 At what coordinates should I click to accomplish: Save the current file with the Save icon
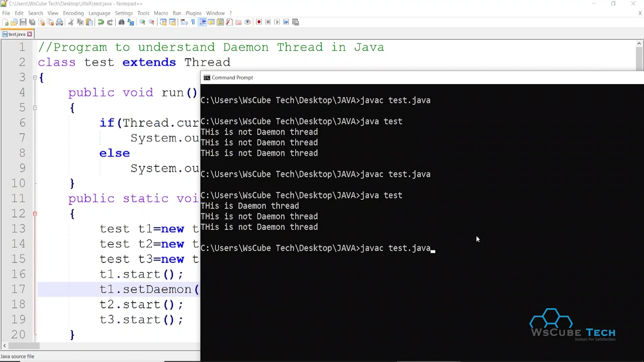point(23,22)
